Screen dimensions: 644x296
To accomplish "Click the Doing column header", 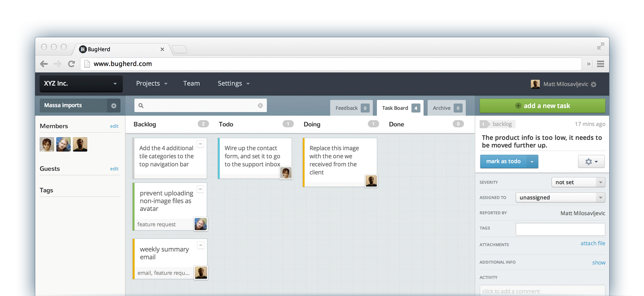I will (312, 124).
